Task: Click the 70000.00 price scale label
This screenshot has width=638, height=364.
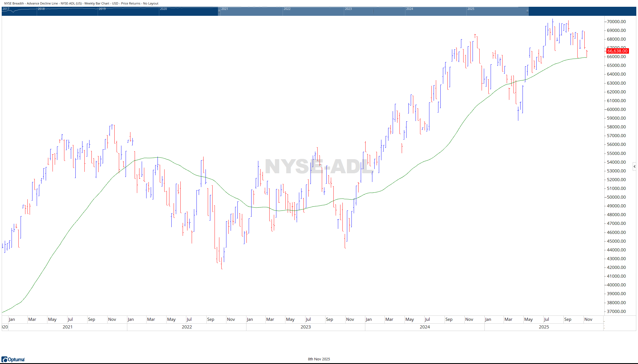Action: [616, 22]
